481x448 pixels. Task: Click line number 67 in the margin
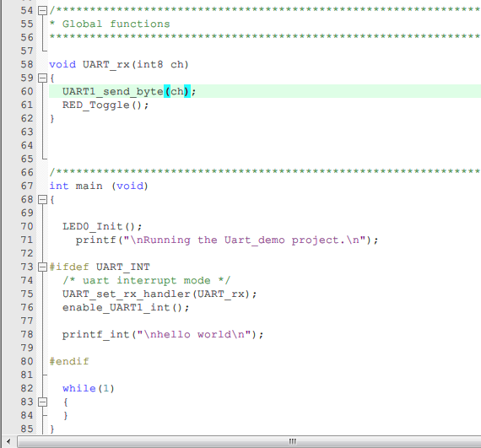click(27, 186)
